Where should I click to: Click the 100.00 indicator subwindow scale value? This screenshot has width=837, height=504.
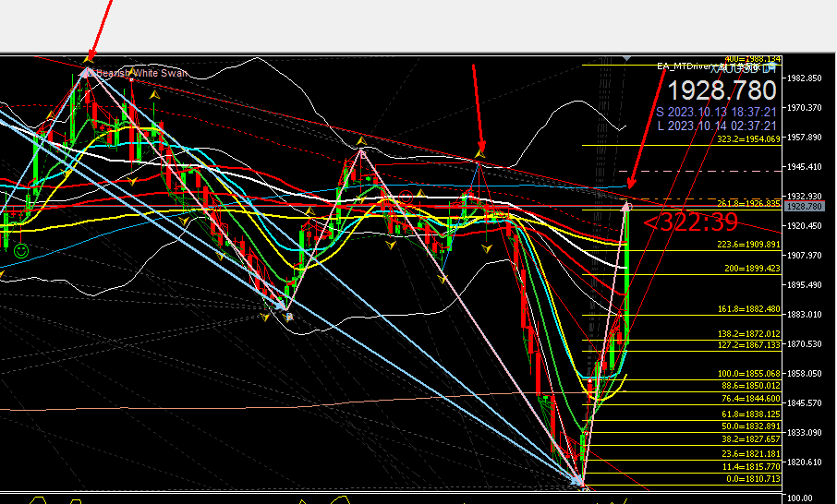coord(799,498)
